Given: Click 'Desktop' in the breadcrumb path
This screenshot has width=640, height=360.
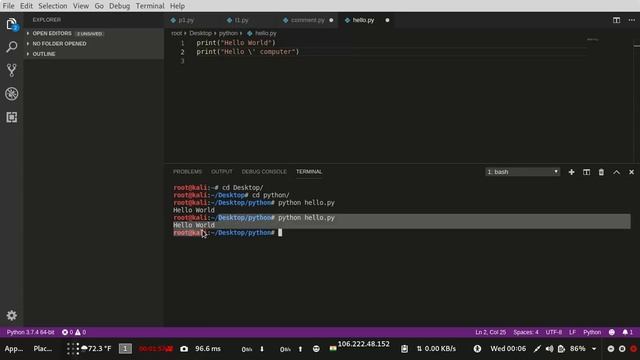Looking at the screenshot, I should (200, 33).
